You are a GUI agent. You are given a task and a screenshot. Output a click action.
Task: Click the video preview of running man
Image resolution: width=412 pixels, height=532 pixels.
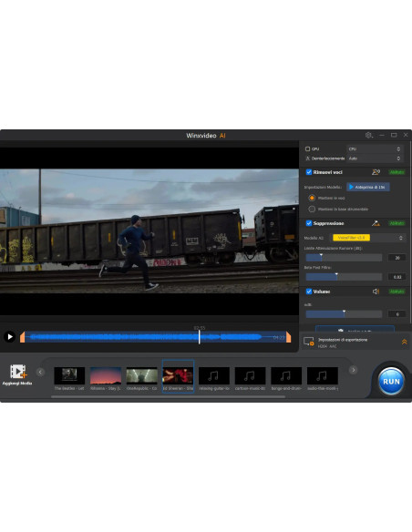pos(149,230)
